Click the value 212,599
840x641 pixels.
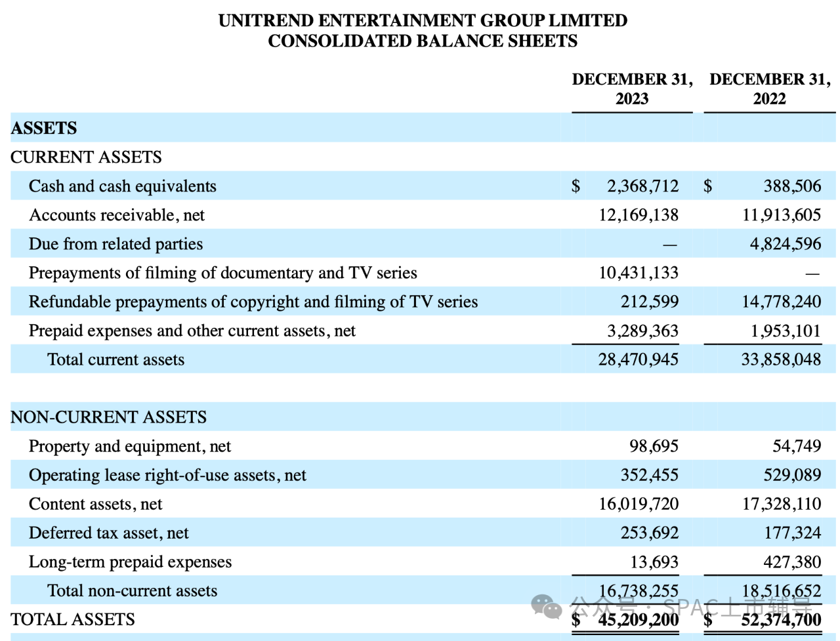[650, 302]
